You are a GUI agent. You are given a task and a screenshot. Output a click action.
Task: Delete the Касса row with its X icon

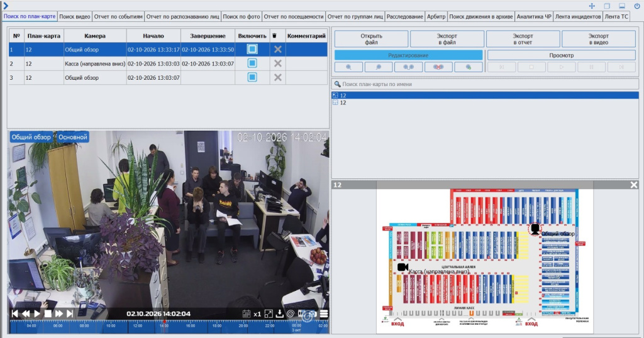(277, 63)
